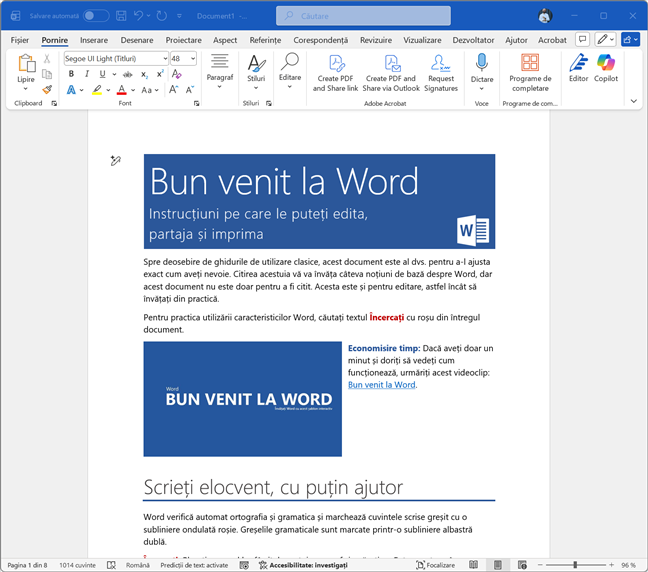Viewport: 648px width, 572px height.
Task: Launch Copilot from the ribbon
Action: pyautogui.click(x=606, y=68)
